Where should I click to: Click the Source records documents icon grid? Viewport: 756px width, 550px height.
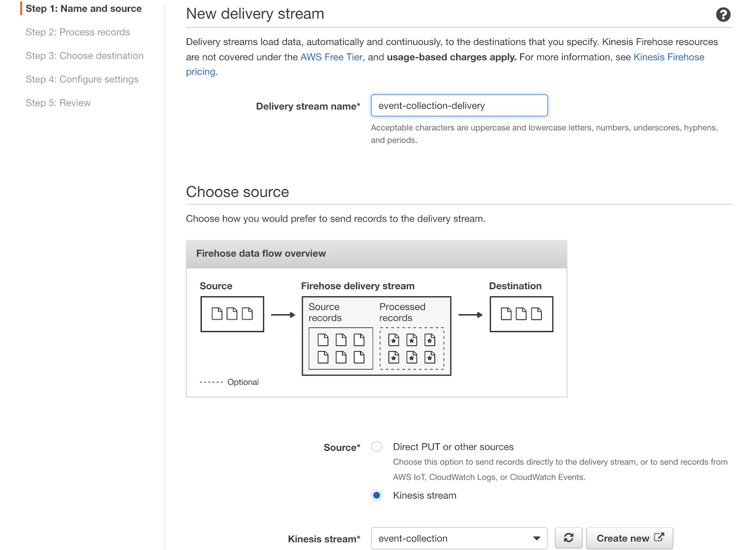341,348
